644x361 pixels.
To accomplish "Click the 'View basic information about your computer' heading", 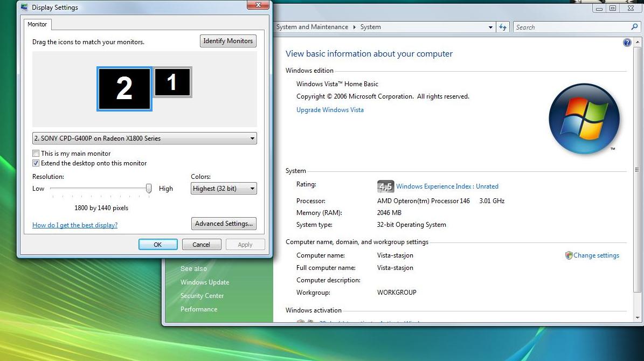I will pyautogui.click(x=369, y=54).
